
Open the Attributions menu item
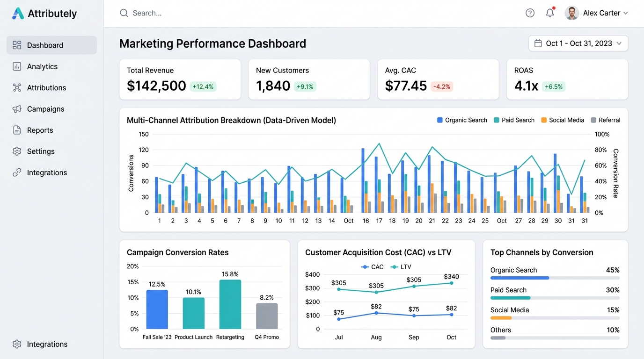51,87
